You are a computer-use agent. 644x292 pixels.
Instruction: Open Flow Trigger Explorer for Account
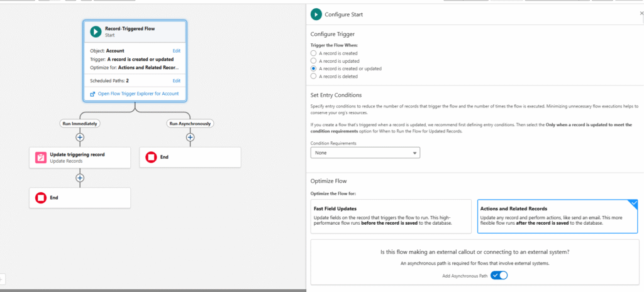pos(138,94)
